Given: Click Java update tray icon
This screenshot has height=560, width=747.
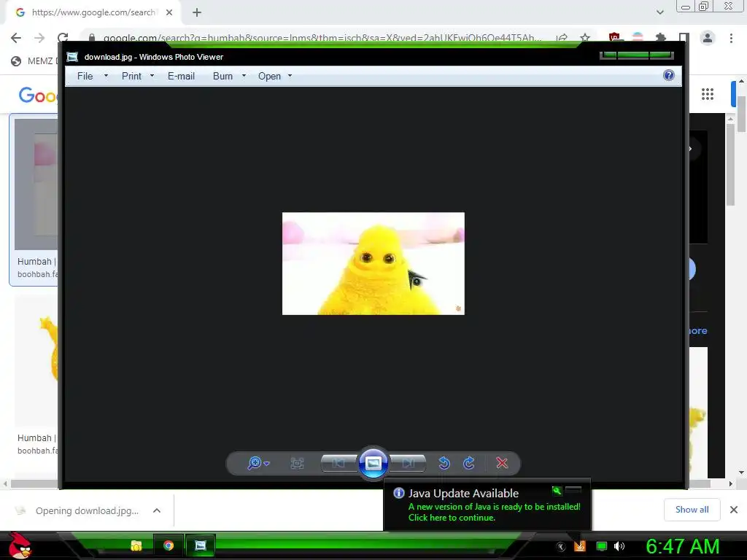Looking at the screenshot, I should pyautogui.click(x=580, y=547).
